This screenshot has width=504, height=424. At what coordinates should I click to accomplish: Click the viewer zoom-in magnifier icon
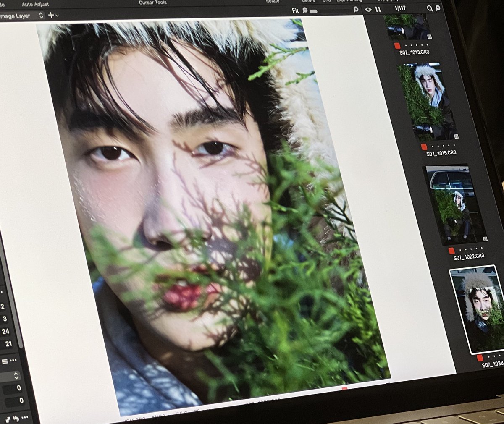tap(356, 9)
